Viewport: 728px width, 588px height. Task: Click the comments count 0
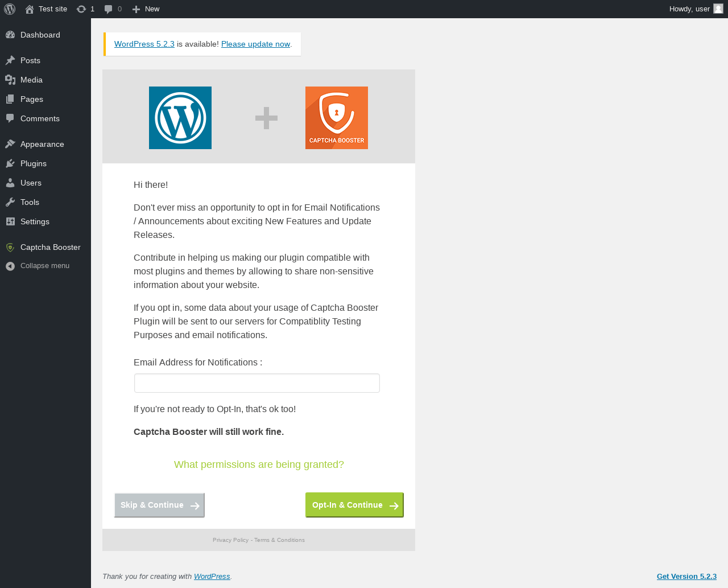coord(119,9)
